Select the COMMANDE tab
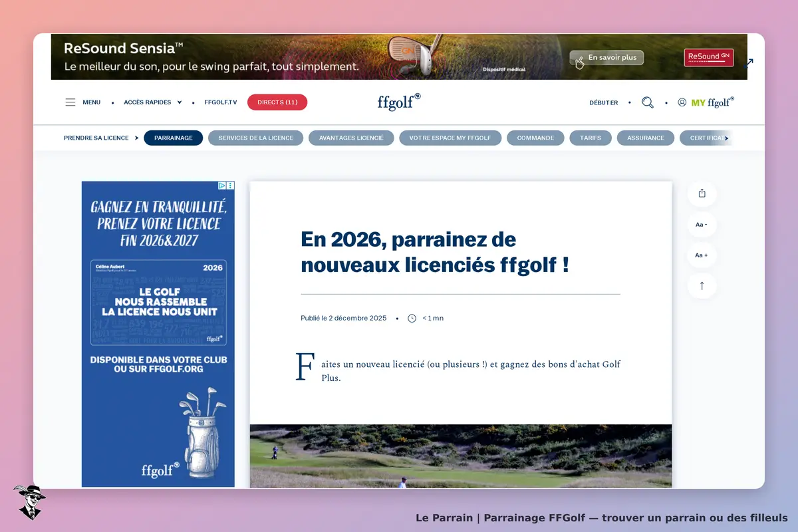This screenshot has height=532, width=798. pyautogui.click(x=535, y=138)
